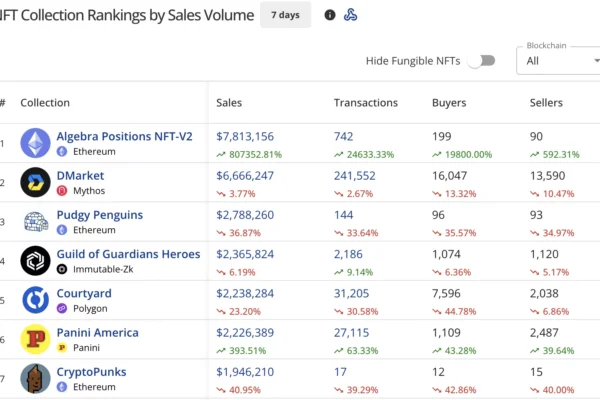Open the 7 days time range selector
Image resolution: width=600 pixels, height=400 pixels.
285,15
